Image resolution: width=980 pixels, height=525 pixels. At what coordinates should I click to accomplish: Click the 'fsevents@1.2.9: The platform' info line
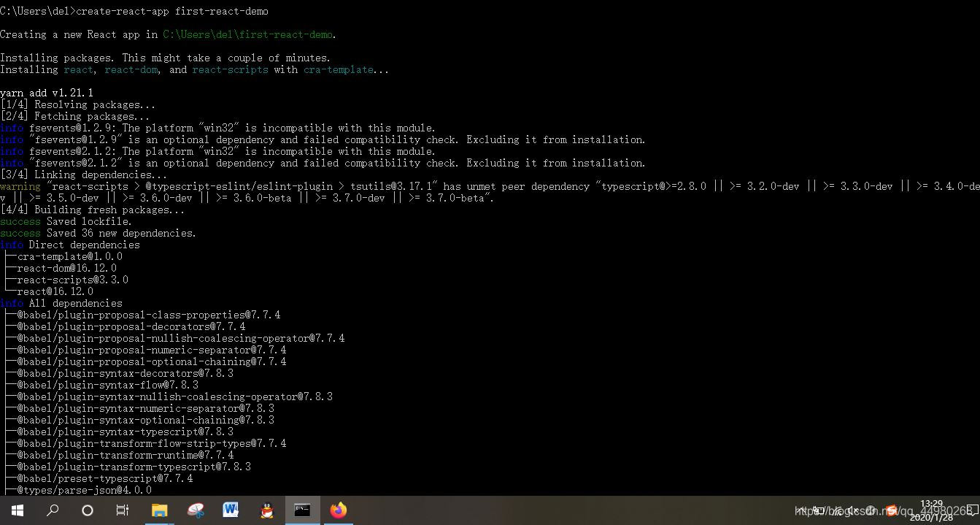(217, 128)
